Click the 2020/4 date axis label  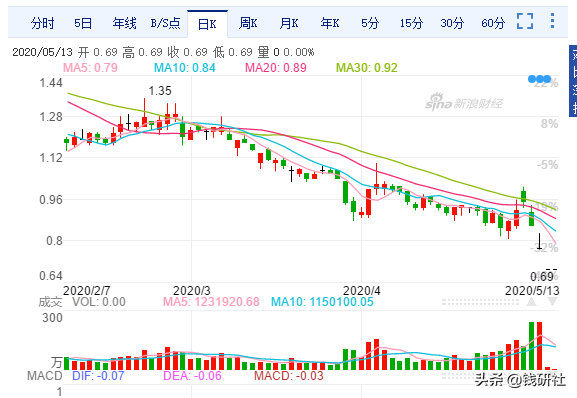[362, 291]
